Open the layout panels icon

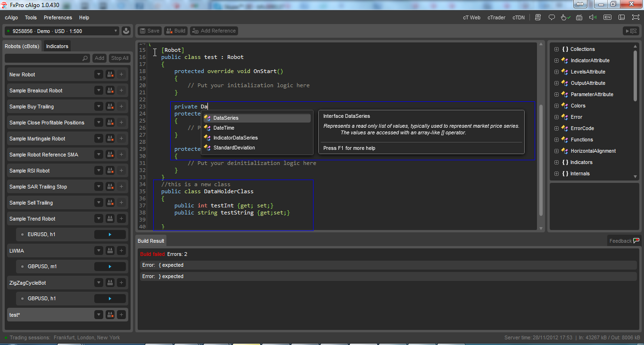point(621,17)
